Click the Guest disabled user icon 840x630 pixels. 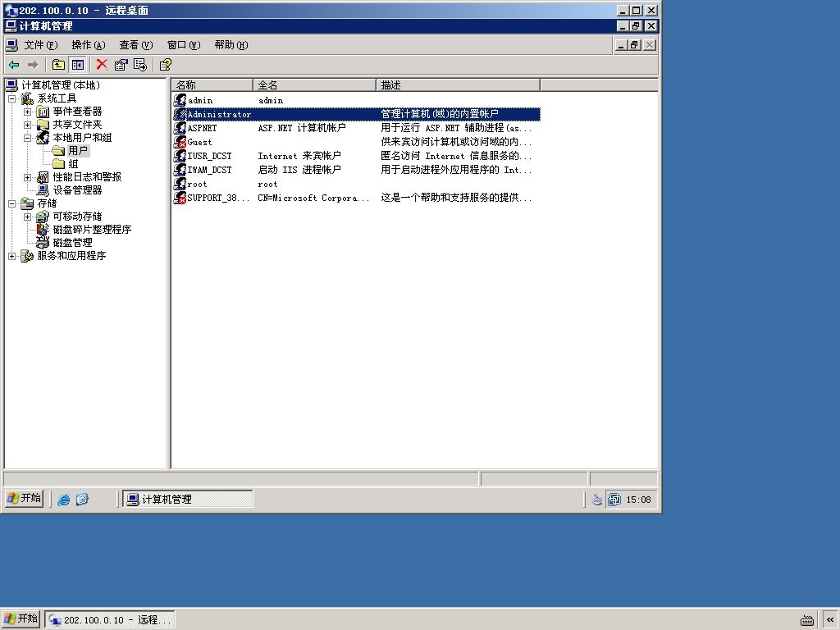coord(180,141)
